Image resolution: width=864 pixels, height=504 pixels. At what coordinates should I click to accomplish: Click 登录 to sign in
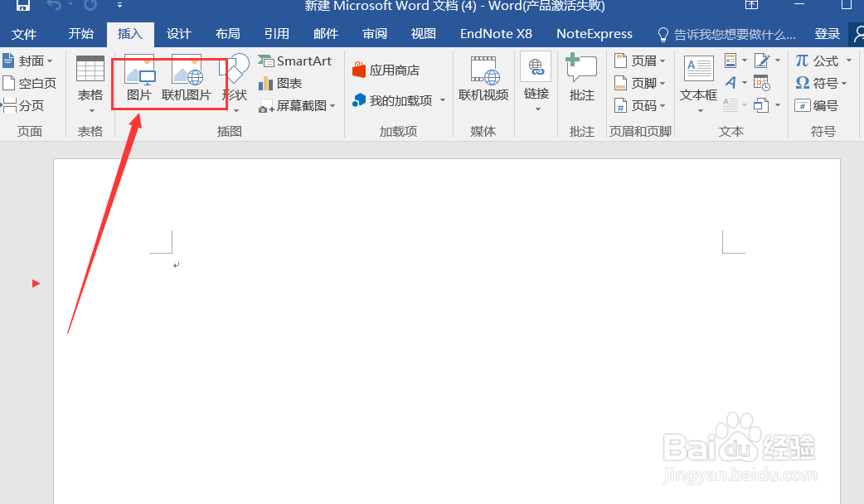[827, 34]
